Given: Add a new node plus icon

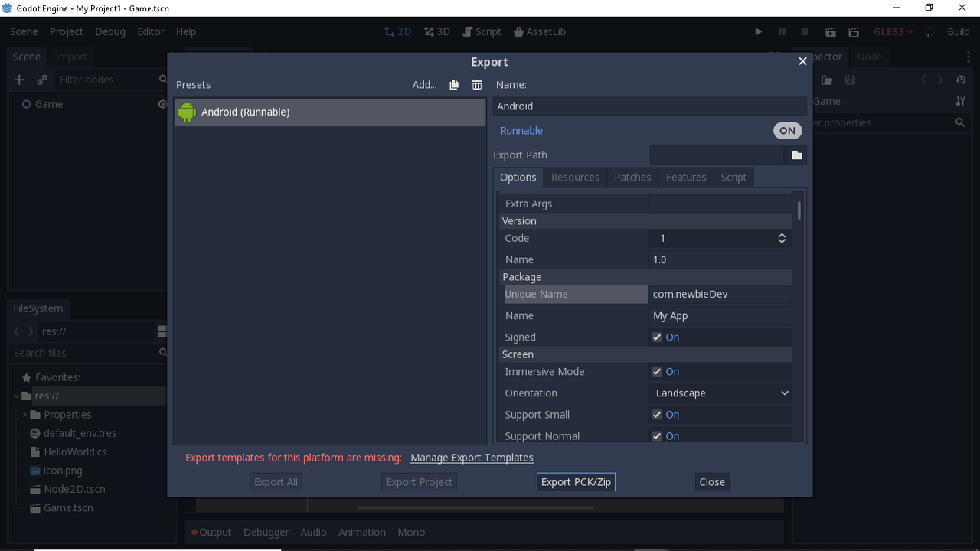Looking at the screenshot, I should click(20, 80).
